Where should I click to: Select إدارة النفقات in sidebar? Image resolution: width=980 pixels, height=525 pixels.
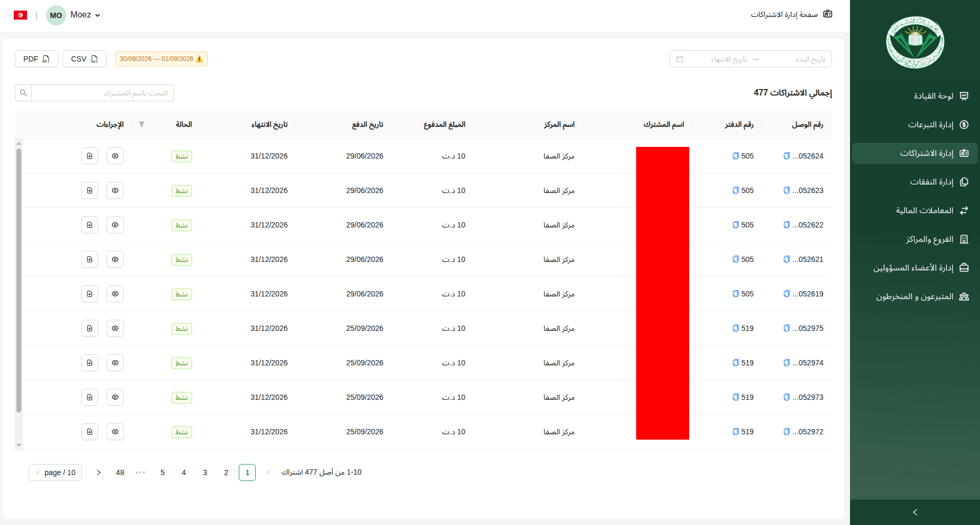point(915,182)
